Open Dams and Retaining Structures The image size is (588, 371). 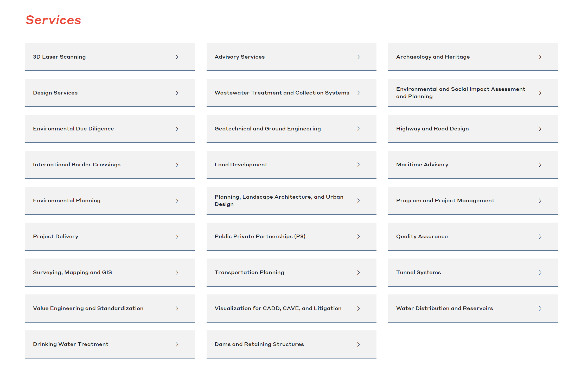291,344
